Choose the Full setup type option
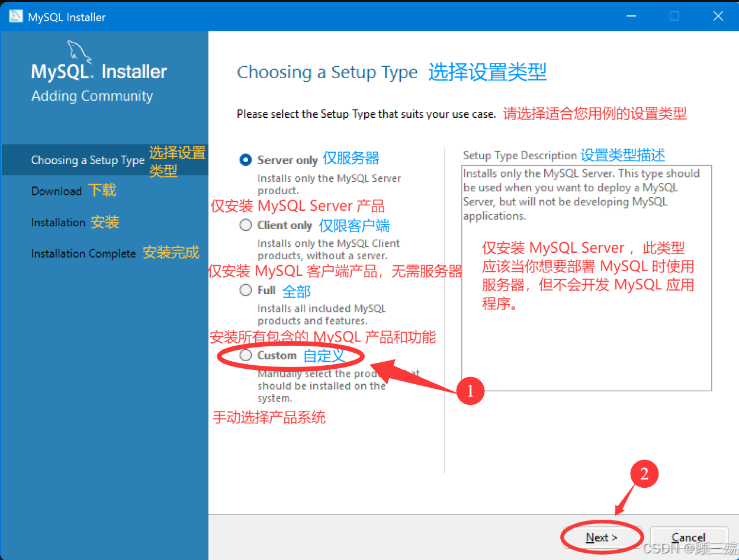This screenshot has height=560, width=739. tap(246, 290)
